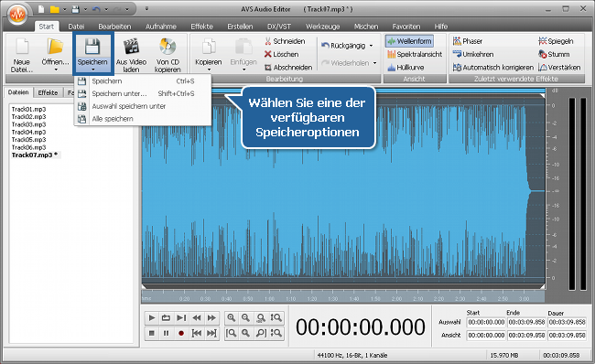The height and width of the screenshot is (364, 595).
Task: Jump to previous marker button
Action: click(x=196, y=333)
